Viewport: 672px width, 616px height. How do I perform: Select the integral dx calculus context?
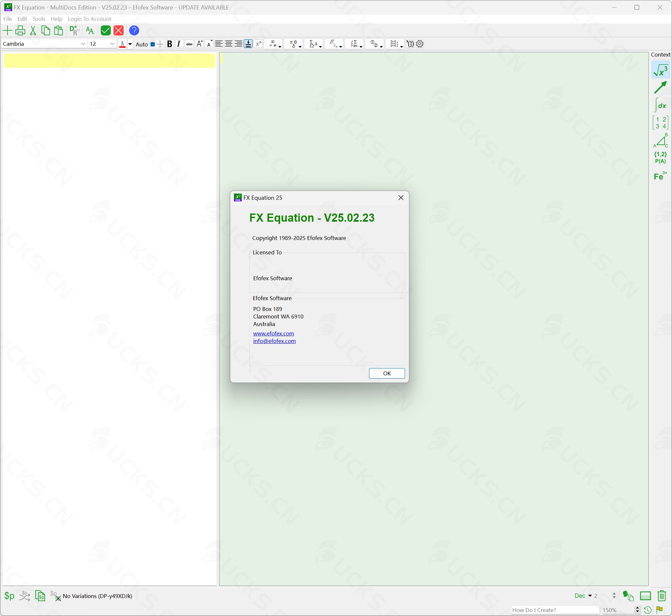[x=660, y=105]
